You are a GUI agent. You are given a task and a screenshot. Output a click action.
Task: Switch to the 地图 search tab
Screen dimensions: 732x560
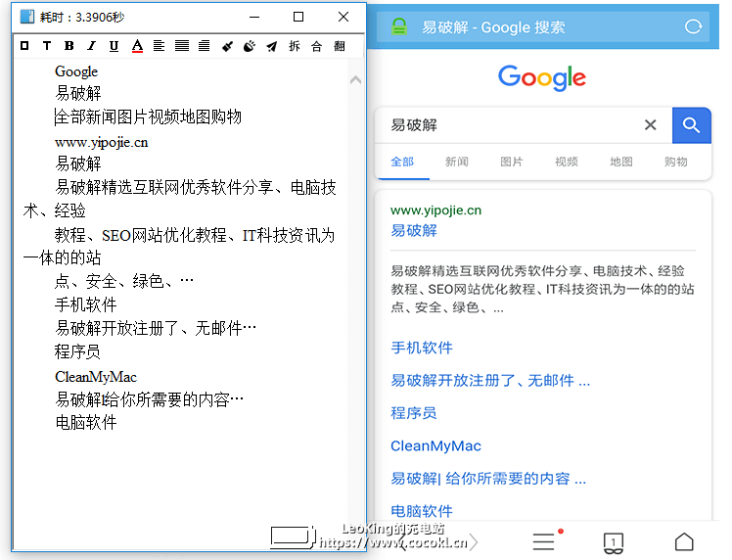click(x=621, y=163)
